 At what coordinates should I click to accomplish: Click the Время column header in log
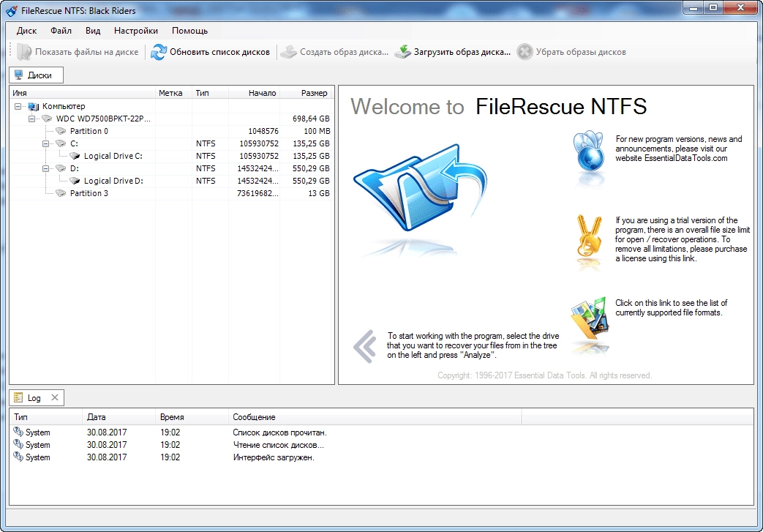(x=192, y=417)
